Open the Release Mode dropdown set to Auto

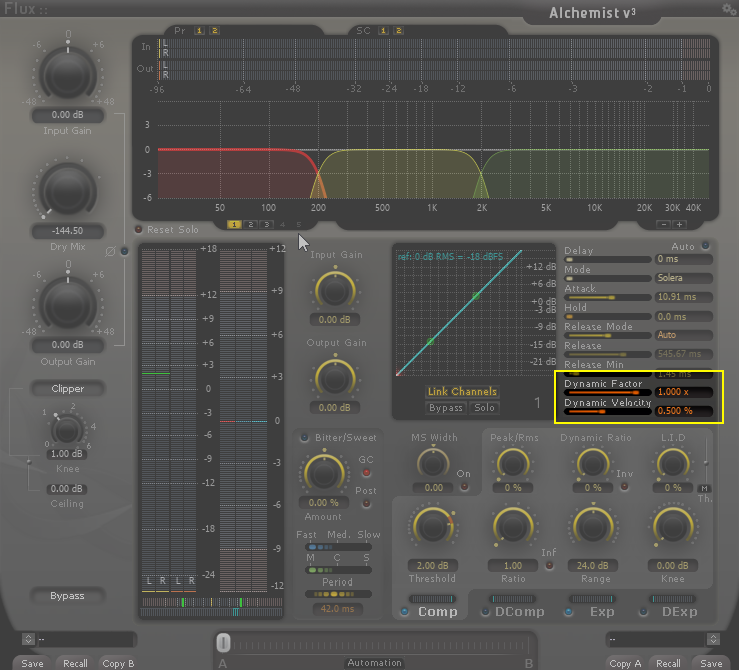click(x=684, y=334)
